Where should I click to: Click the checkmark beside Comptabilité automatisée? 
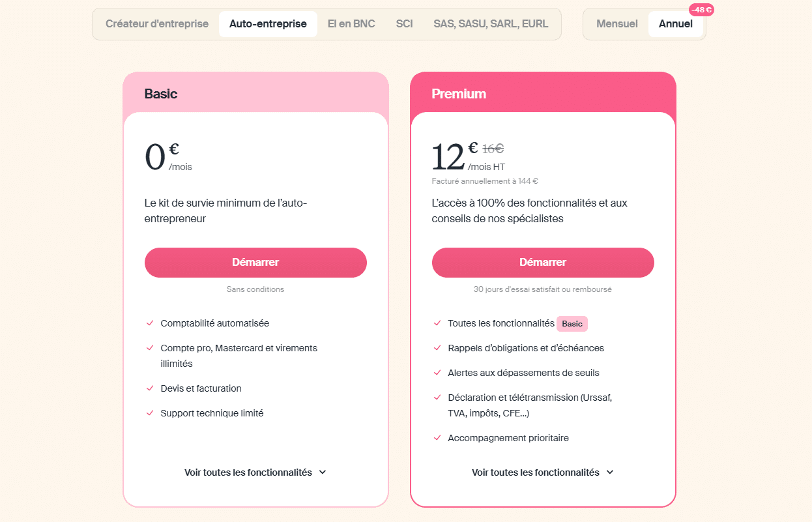(150, 323)
